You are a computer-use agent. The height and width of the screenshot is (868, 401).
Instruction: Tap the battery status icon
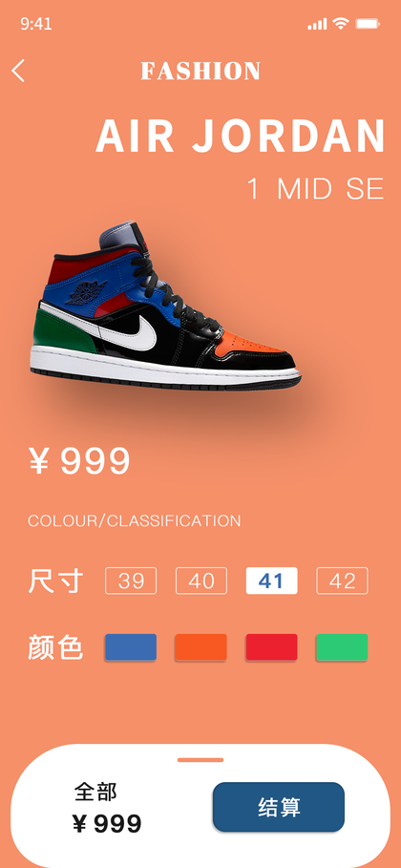(x=368, y=23)
